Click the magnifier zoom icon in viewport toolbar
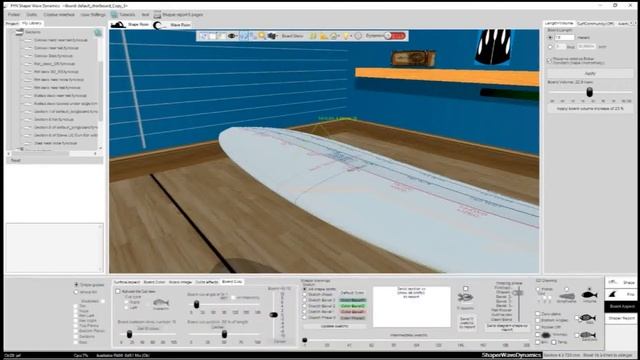The width and height of the screenshot is (640, 360). point(262,36)
